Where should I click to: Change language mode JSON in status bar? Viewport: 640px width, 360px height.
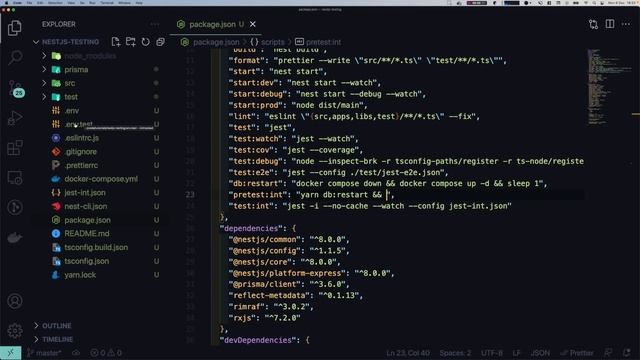coord(540,353)
